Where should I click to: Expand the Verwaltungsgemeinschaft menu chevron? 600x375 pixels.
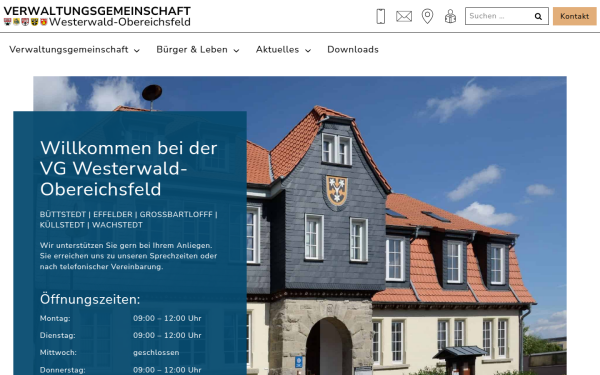(x=137, y=51)
